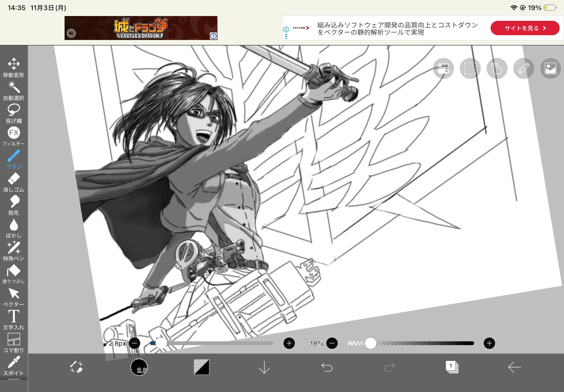Tap the battery 19% indicator
The height and width of the screenshot is (392, 564).
(542, 8)
